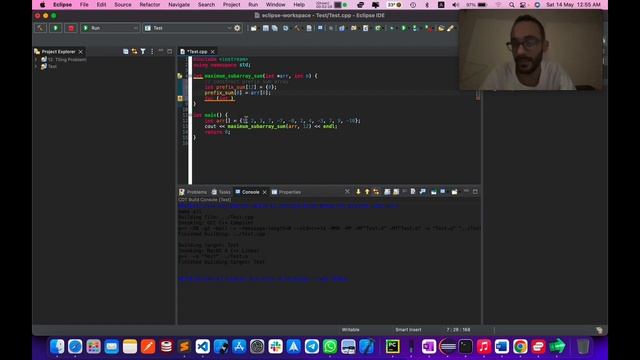
Task: Open the Project Explorer filter funnel icon
Action: pos(143,51)
